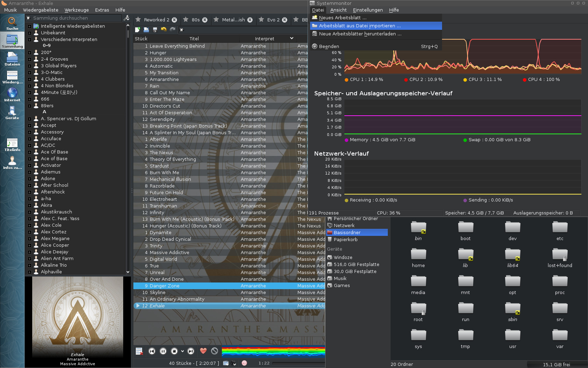Undo the last playlist change
The image size is (588, 368).
[x=164, y=30]
